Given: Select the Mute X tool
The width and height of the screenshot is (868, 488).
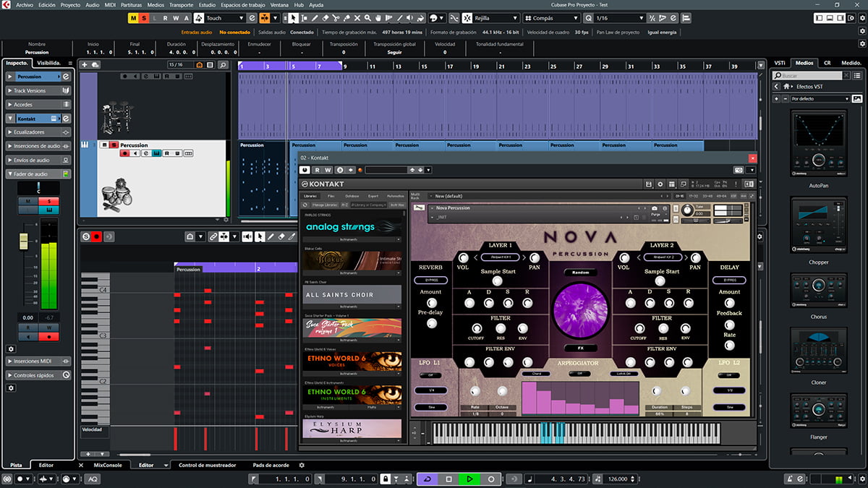Looking at the screenshot, I should (357, 17).
